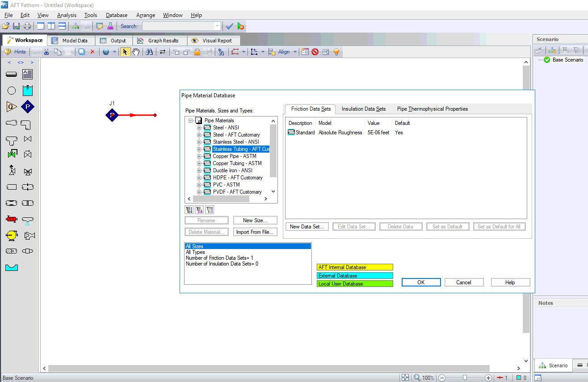Viewport: 588px width, 382px height.
Task: Open the Database menu
Action: tap(117, 15)
